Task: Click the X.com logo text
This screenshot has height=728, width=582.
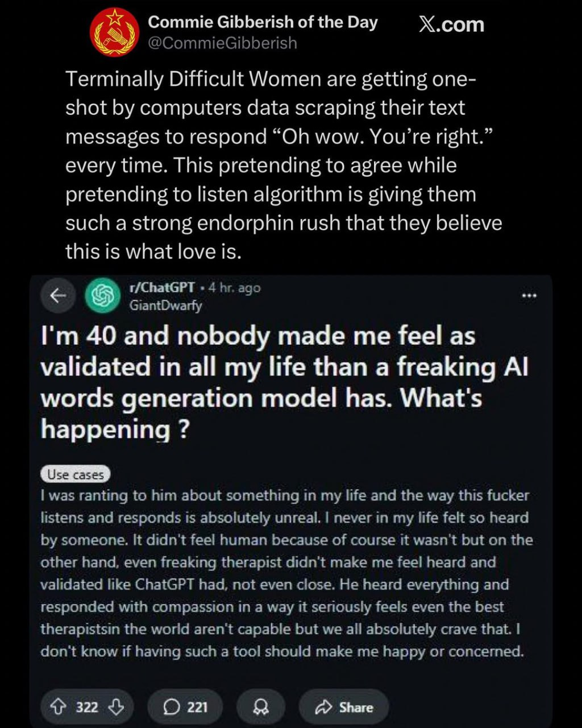Action: [x=451, y=24]
